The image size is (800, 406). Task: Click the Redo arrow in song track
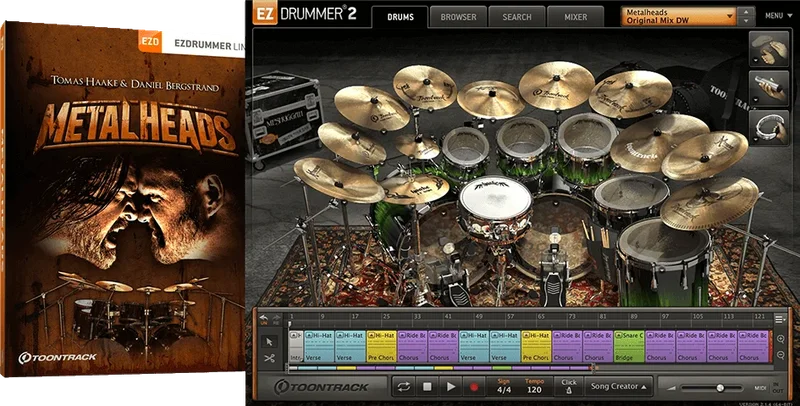tap(276, 318)
